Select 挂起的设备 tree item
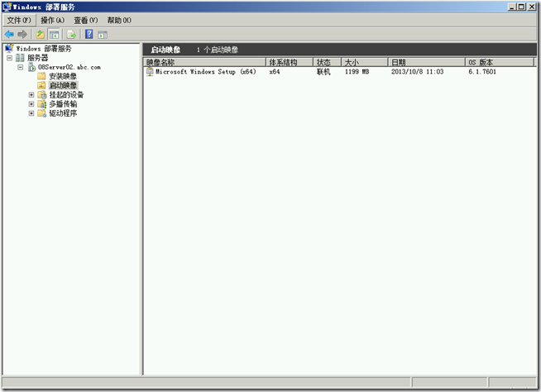Screen dimensions: 541x392 pyautogui.click(x=66, y=94)
